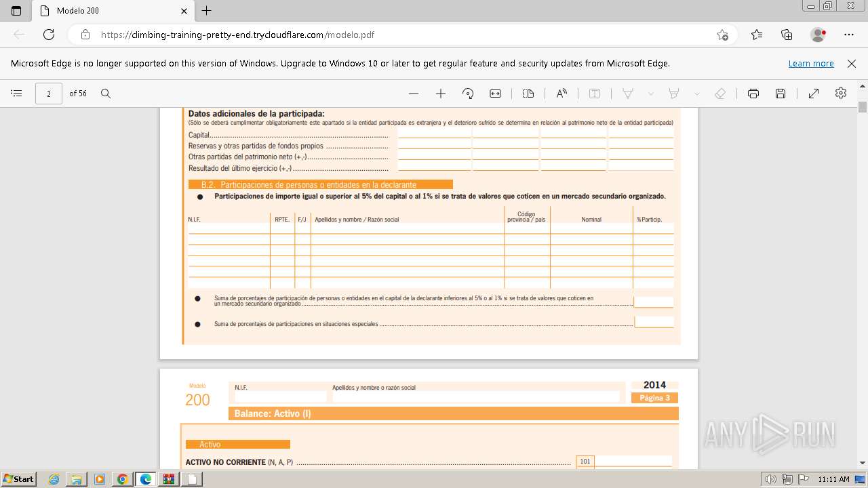Screen dimensions: 868x488
Task: Select the Draw pen tool
Action: click(x=628, y=94)
